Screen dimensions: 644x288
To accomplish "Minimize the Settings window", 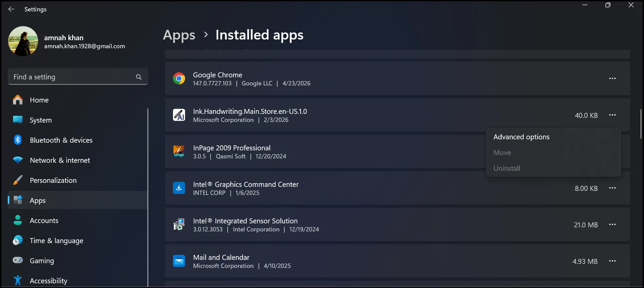I will [585, 5].
